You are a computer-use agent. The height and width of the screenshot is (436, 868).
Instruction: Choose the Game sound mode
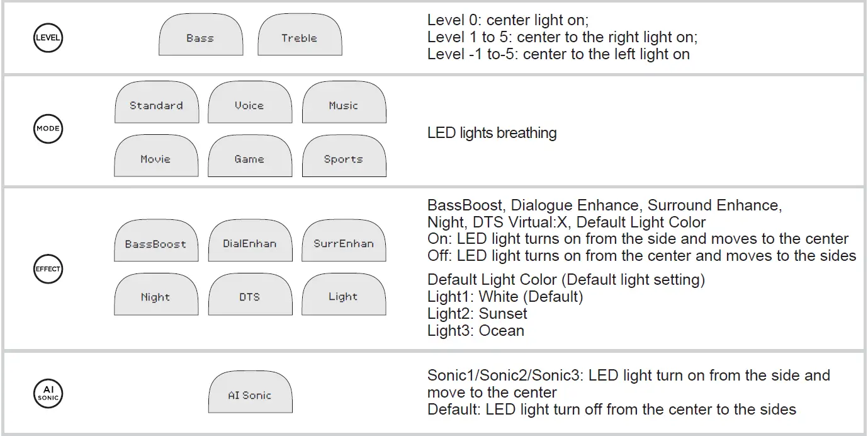[250, 157]
